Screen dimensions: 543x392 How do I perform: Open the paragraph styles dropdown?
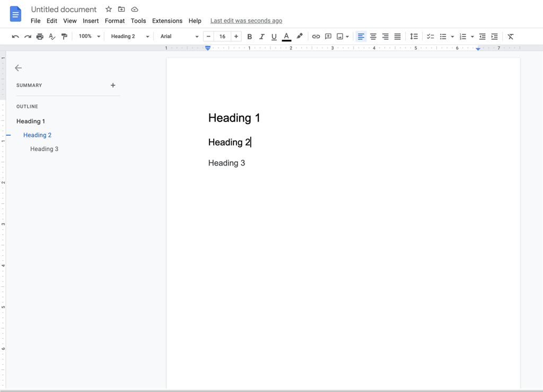126,36
